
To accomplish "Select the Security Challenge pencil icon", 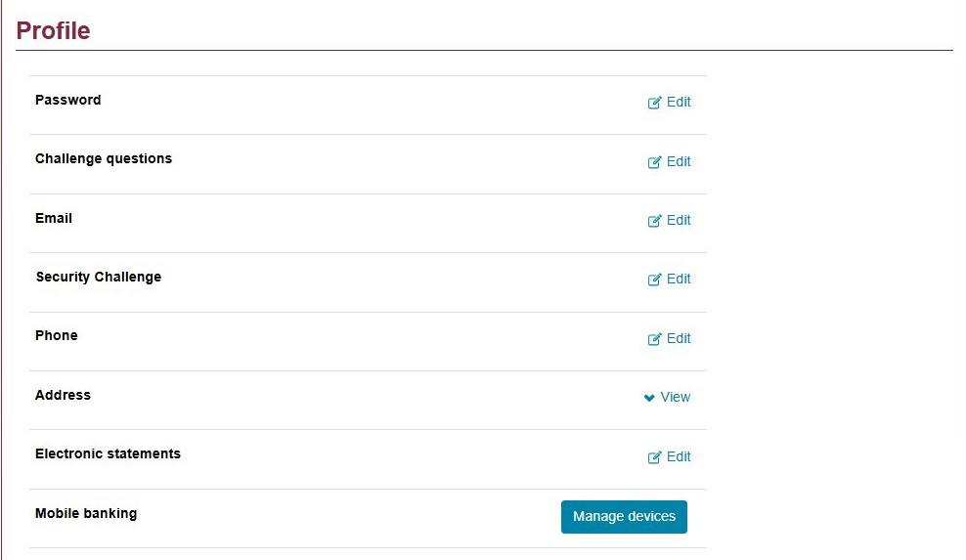I will 654,280.
